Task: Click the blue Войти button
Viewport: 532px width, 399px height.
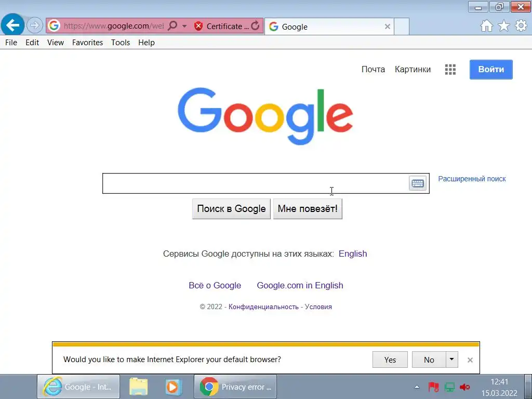Action: (491, 69)
